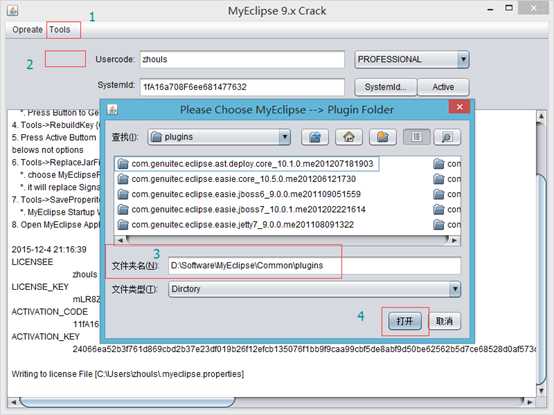
Task: Click the LICENSEE label in log
Action: tap(32, 262)
